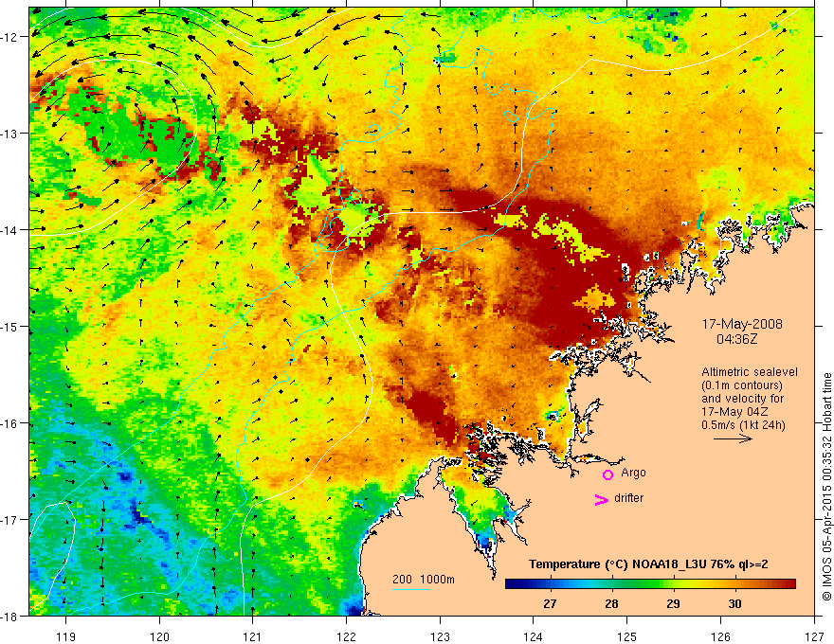
Task: Click the colorbar tick label 29
Action: point(673,603)
